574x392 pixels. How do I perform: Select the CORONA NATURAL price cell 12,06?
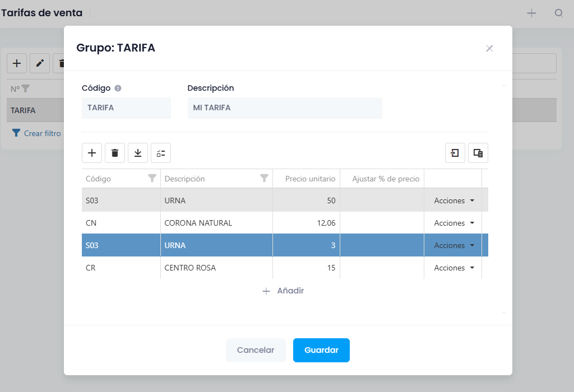click(307, 223)
